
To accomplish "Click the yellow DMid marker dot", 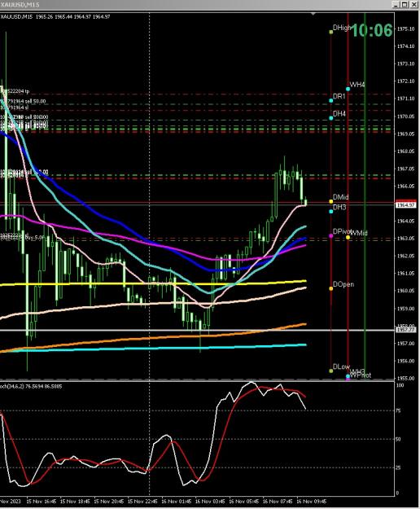I will [330, 201].
